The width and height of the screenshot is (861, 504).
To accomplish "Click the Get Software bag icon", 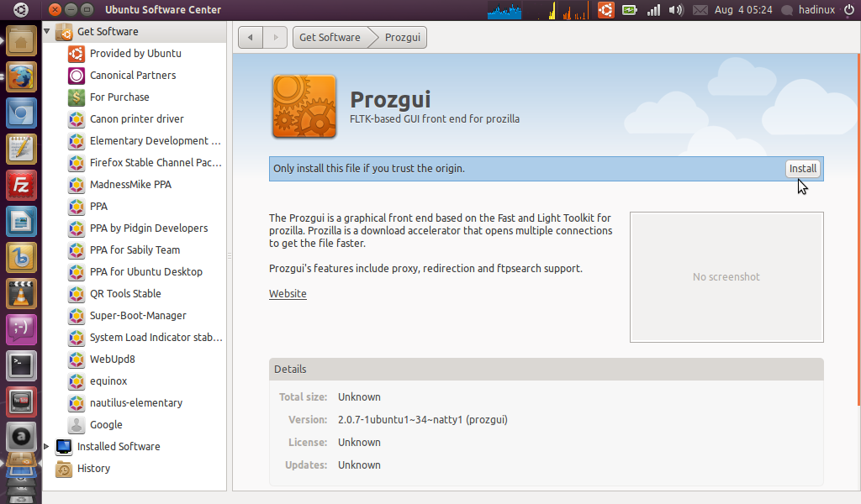I will [x=64, y=31].
